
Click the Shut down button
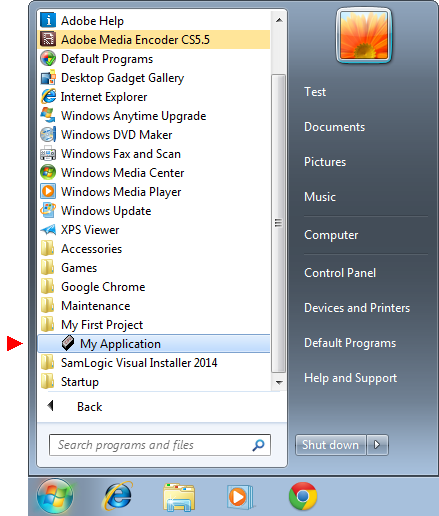tap(330, 445)
